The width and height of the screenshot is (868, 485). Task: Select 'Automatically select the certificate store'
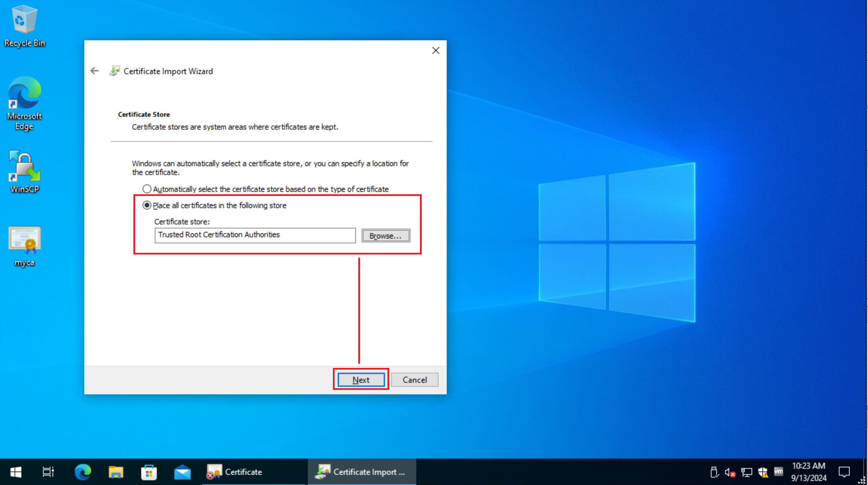(147, 188)
